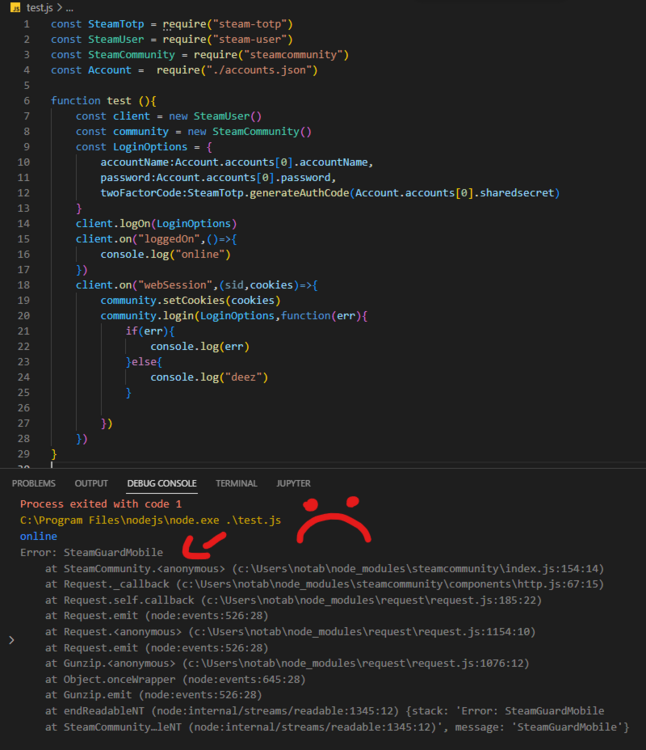The height and width of the screenshot is (750, 646).
Task: Open the JUPYTER panel tab
Action: point(293,483)
